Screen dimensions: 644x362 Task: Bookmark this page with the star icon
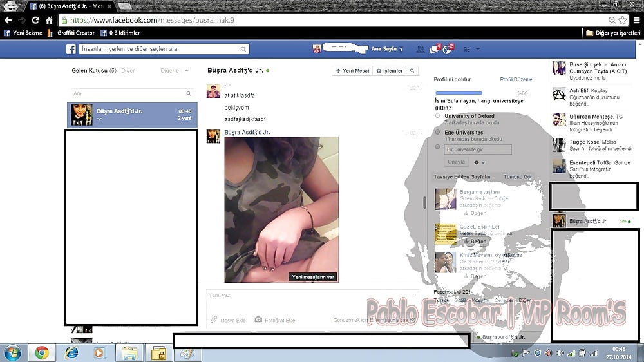point(622,20)
